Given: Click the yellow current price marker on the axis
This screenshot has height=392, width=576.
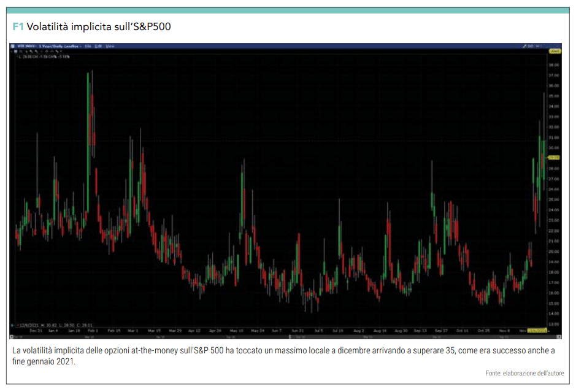Looking at the screenshot, I should [x=553, y=158].
